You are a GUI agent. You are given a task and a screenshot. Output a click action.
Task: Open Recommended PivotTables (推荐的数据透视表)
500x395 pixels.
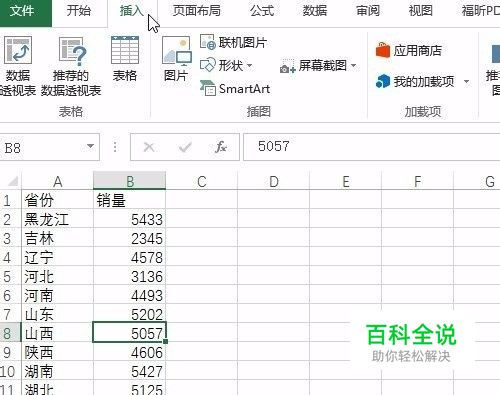pos(71,66)
